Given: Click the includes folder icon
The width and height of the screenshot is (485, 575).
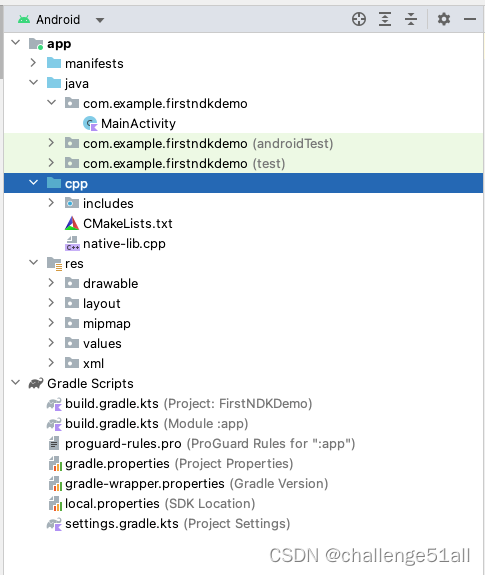Looking at the screenshot, I should (x=72, y=203).
